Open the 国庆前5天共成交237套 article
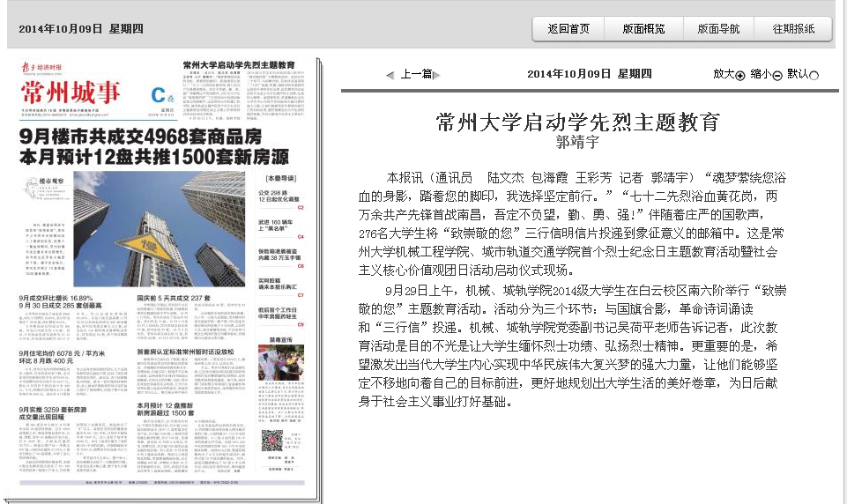The image size is (847, 504). (173, 300)
